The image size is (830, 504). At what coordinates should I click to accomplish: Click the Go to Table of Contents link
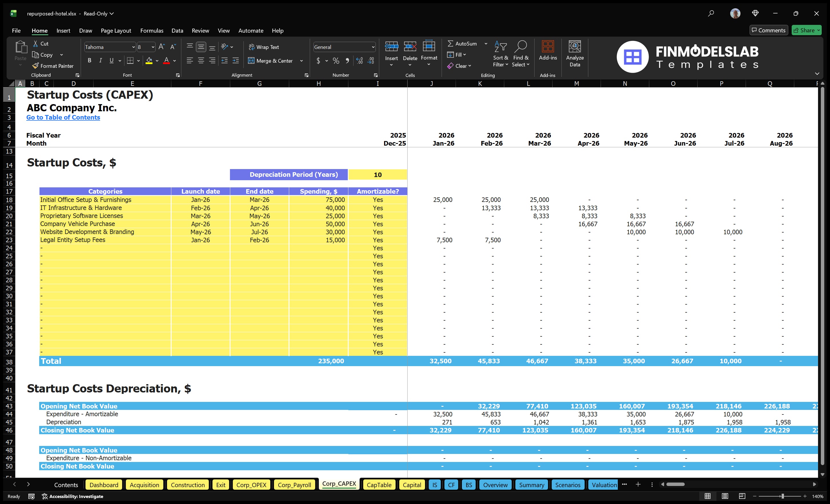pos(63,117)
